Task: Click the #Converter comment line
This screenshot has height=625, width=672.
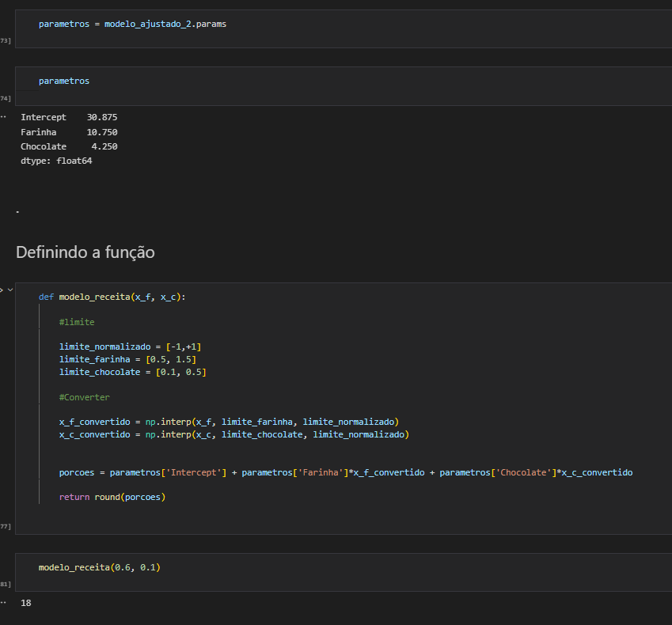Action: 84,396
